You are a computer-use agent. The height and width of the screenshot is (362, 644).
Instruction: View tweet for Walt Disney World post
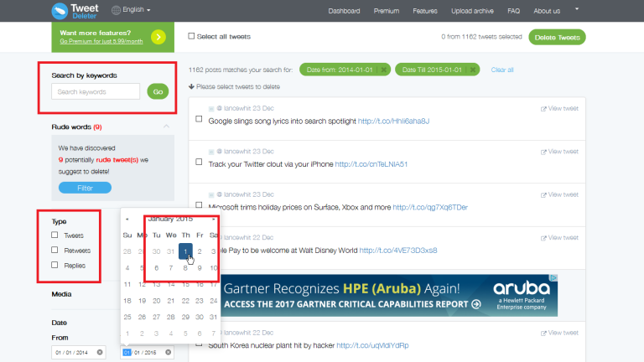pyautogui.click(x=559, y=238)
